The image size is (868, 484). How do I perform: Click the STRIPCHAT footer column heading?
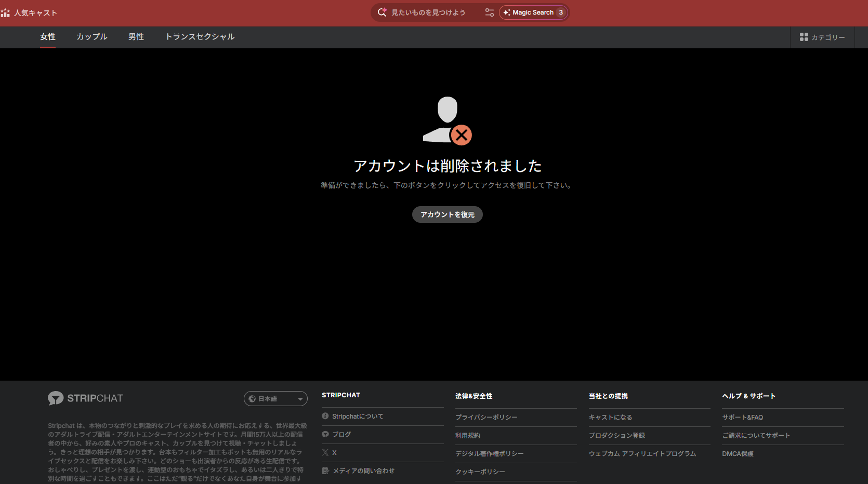(341, 395)
